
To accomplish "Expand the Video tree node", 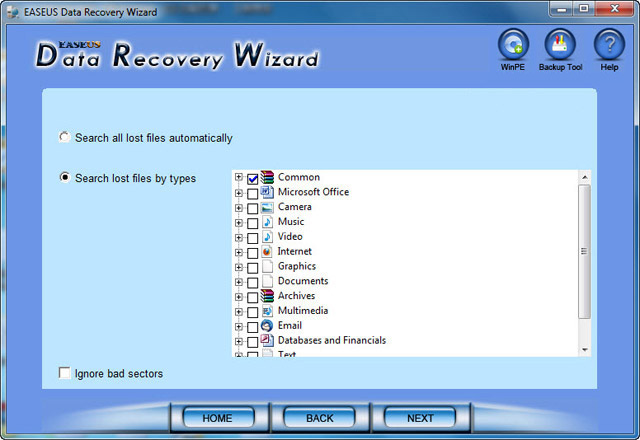I will tap(239, 237).
